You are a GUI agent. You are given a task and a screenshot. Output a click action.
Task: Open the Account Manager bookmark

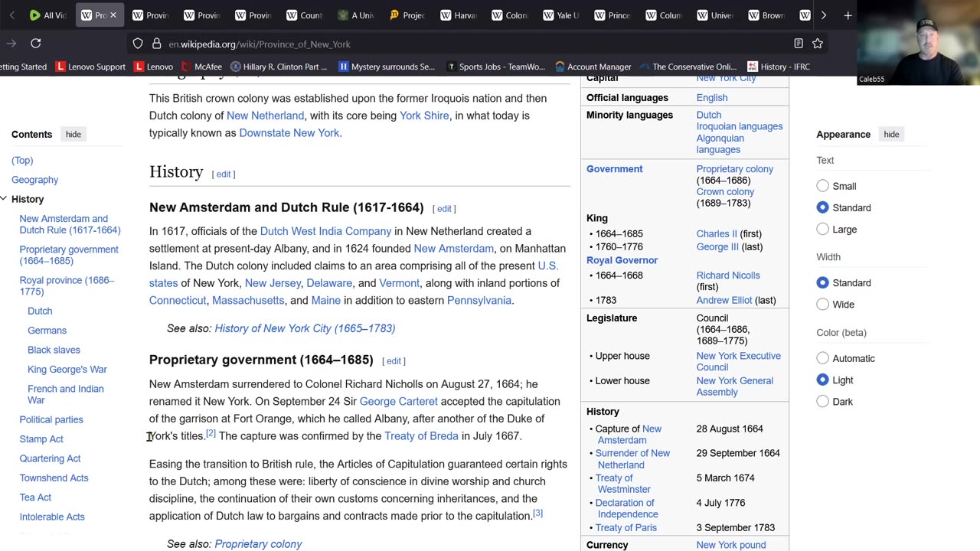593,67
